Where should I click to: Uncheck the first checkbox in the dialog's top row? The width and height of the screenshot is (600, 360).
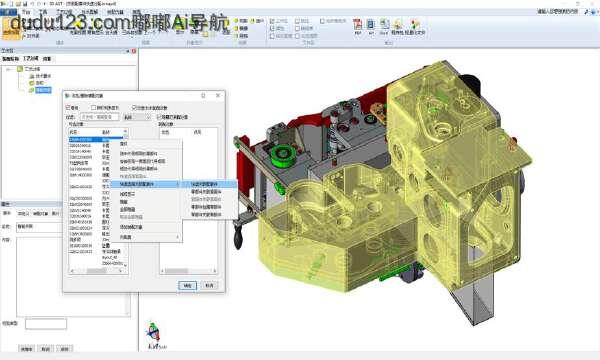coord(68,108)
